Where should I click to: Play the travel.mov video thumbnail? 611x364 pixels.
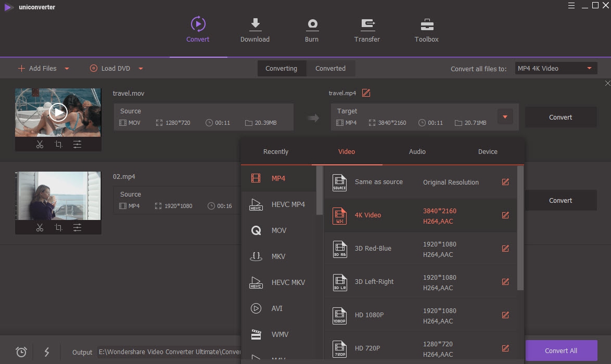point(58,112)
